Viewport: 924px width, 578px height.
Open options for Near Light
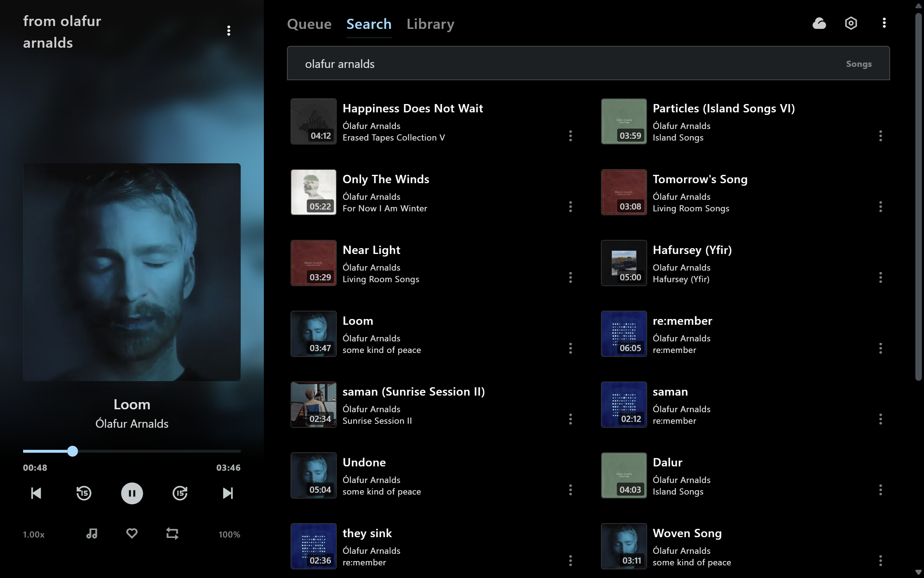(570, 277)
